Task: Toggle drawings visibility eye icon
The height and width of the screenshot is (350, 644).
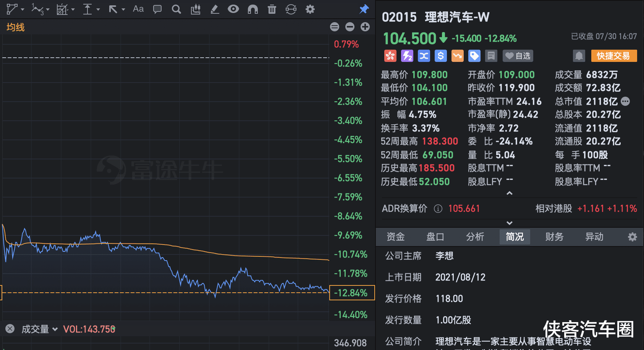Action: click(233, 9)
